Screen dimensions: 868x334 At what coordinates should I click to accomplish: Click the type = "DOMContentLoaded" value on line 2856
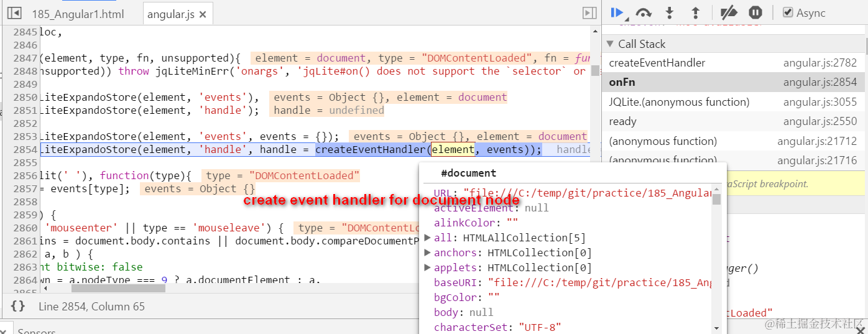click(282, 175)
